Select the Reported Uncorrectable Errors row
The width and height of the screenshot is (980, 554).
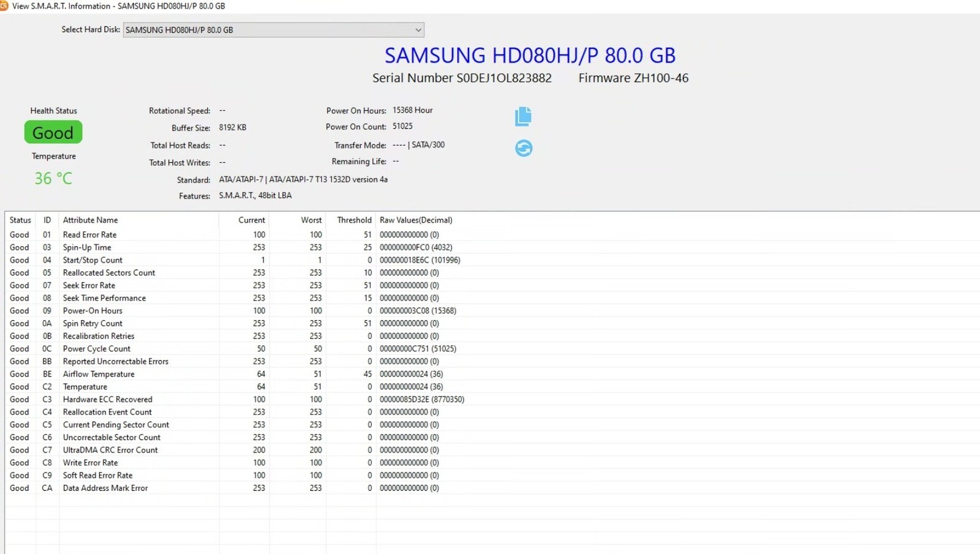[492, 361]
